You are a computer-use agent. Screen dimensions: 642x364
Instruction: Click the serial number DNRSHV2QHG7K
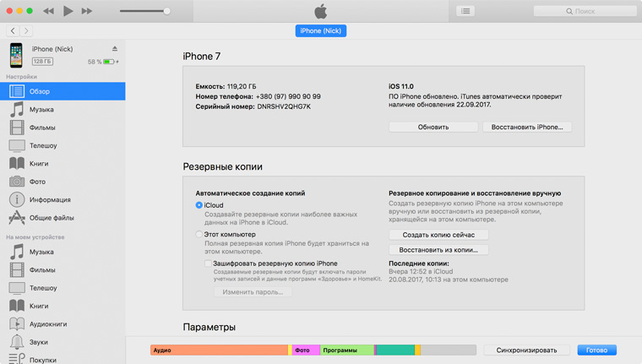pos(284,106)
